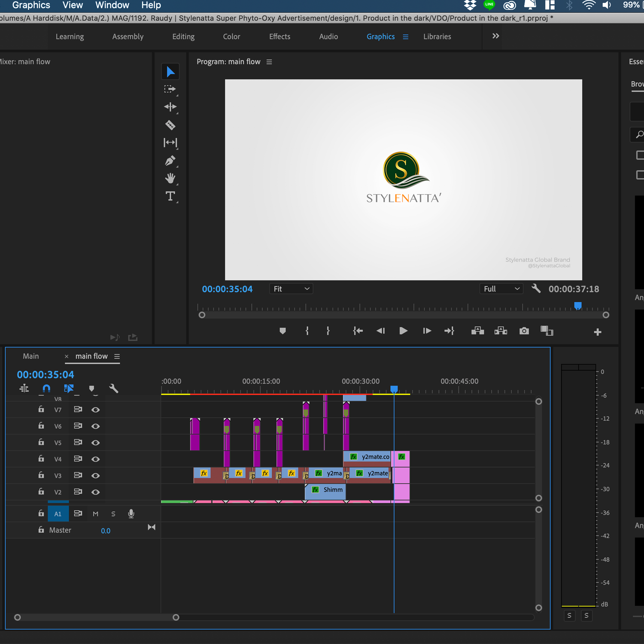644x644 pixels.
Task: Switch to Assembly workspace
Action: click(x=128, y=37)
